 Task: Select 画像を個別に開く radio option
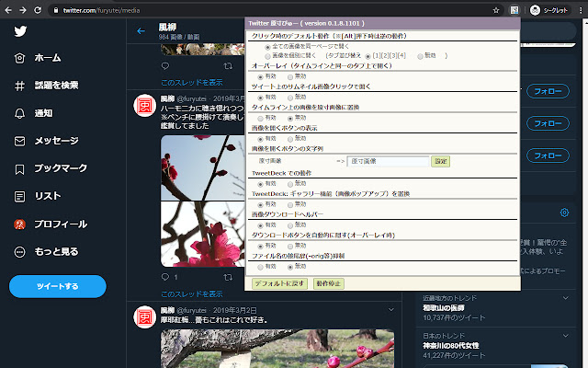pos(267,56)
